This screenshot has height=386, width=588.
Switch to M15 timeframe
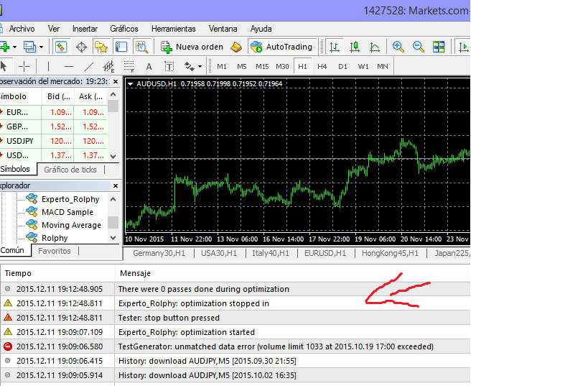(262, 67)
